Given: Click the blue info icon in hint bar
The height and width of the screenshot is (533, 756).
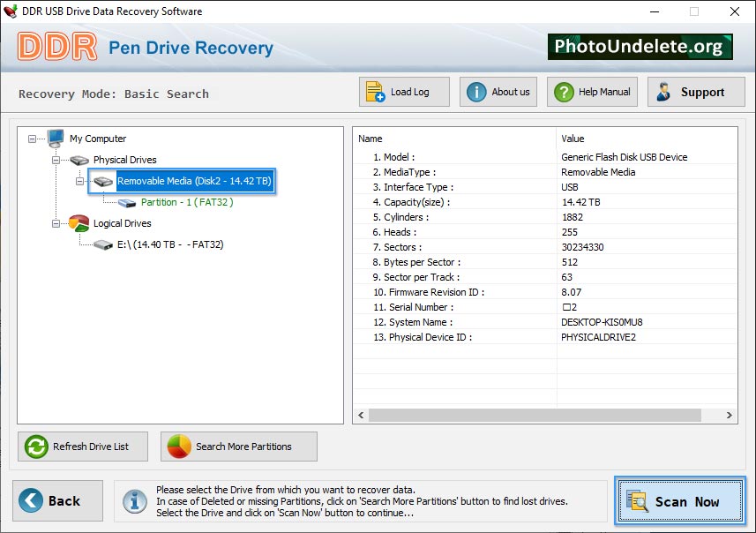Looking at the screenshot, I should point(135,501).
